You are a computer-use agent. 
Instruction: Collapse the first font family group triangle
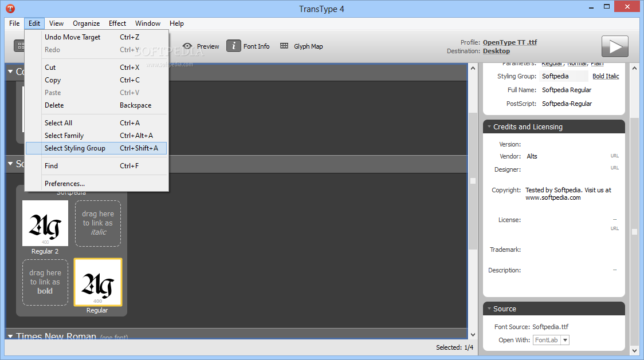click(x=10, y=72)
